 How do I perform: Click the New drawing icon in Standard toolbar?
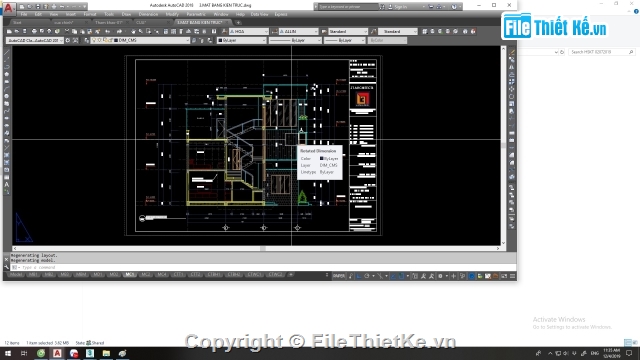[x=9, y=31]
